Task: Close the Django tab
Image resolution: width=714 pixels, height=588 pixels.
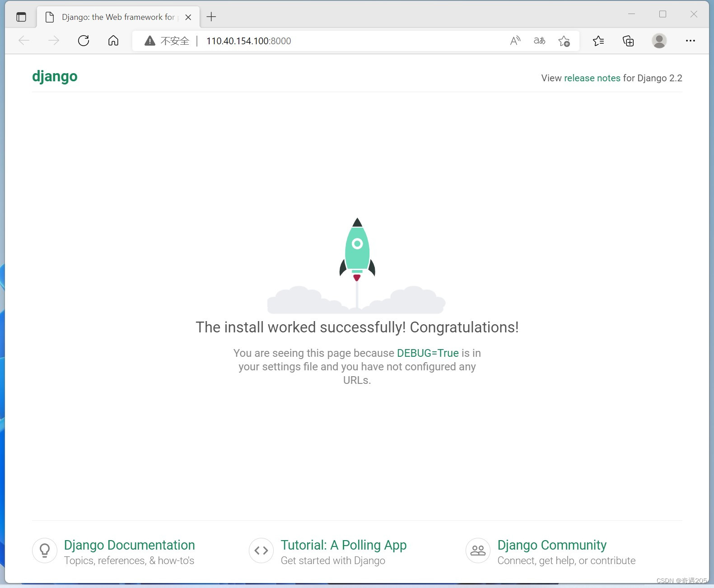Action: 188,17
